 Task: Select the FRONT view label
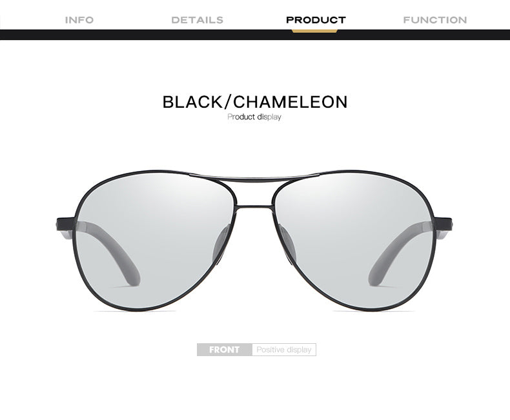click(225, 350)
